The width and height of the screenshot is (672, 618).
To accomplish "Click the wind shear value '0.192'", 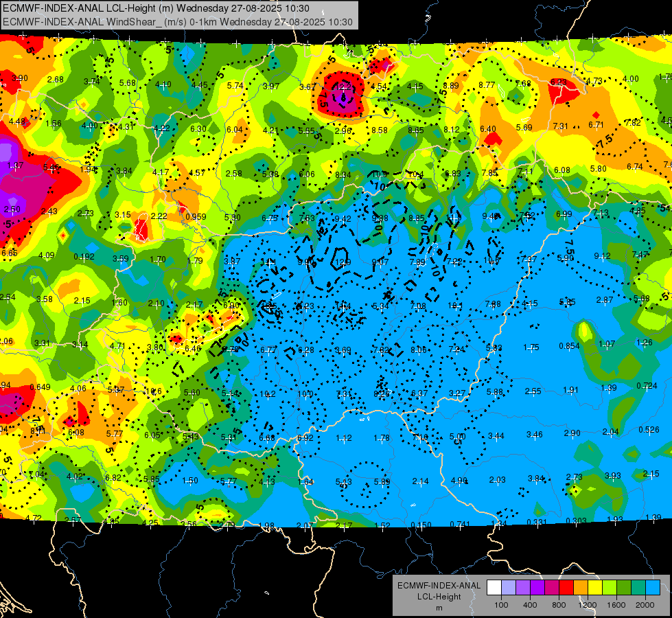I will click(84, 256).
